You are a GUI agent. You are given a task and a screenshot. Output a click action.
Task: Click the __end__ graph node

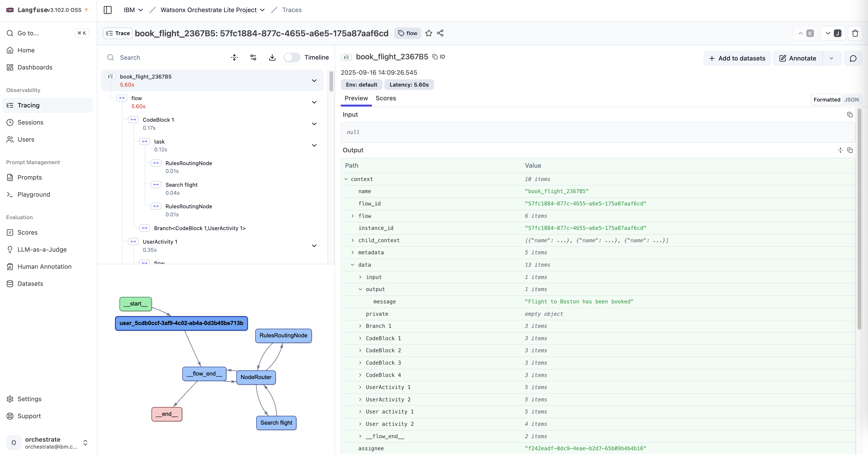point(167,414)
